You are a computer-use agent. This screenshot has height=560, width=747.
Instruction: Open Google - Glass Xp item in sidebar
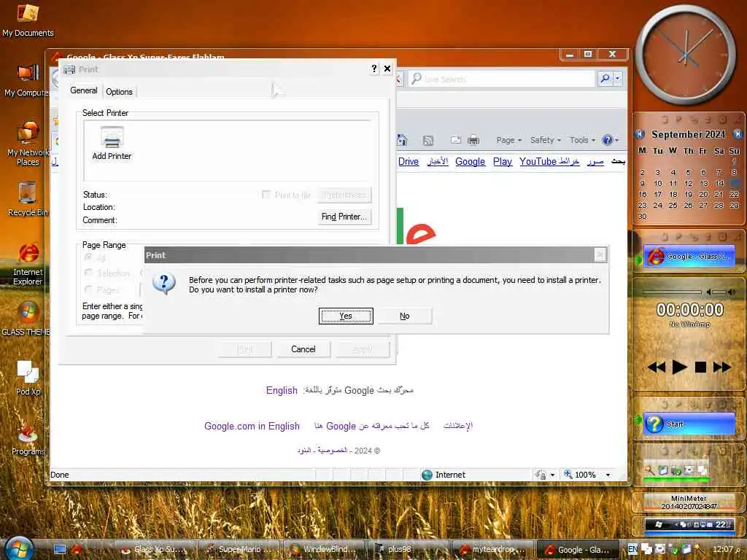(689, 256)
